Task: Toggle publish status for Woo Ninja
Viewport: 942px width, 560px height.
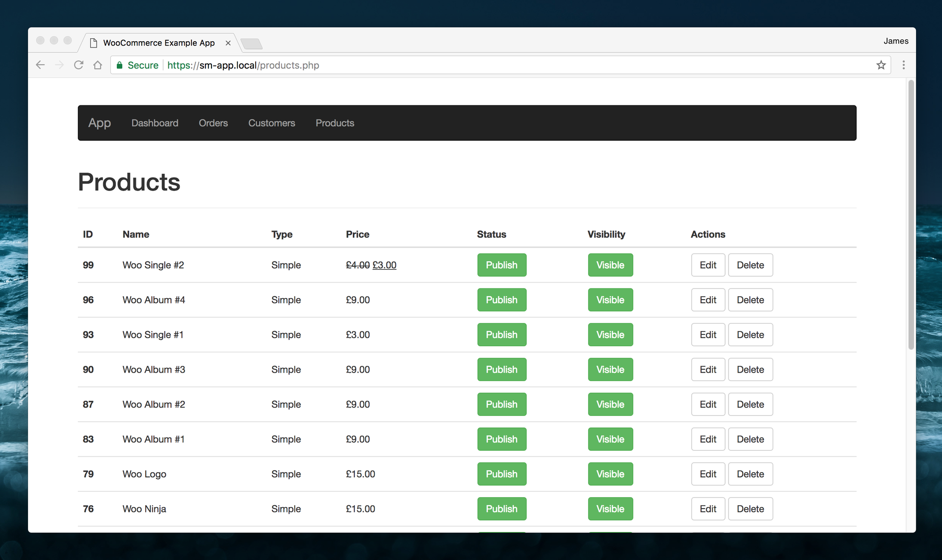Action: click(501, 509)
